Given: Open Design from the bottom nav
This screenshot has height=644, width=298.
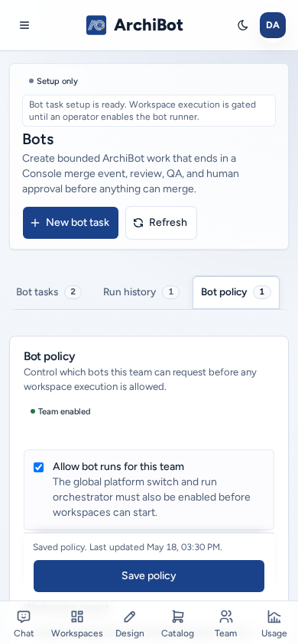Looking at the screenshot, I should [x=129, y=623].
